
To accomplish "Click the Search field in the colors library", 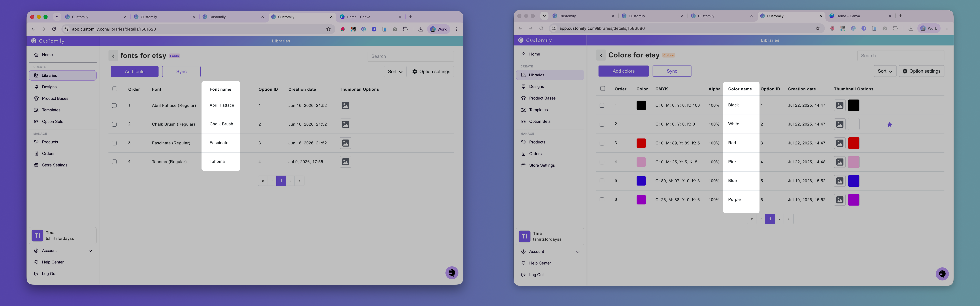I will click(901, 56).
